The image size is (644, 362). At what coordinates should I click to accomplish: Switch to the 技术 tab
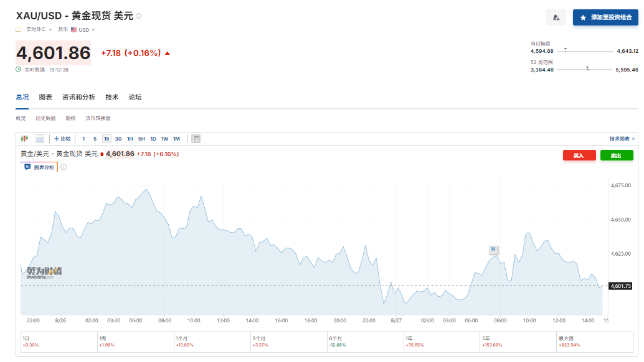click(x=111, y=97)
